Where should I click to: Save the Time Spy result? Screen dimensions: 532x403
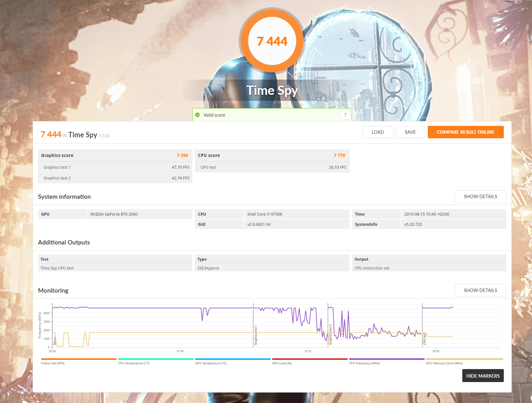coord(410,132)
